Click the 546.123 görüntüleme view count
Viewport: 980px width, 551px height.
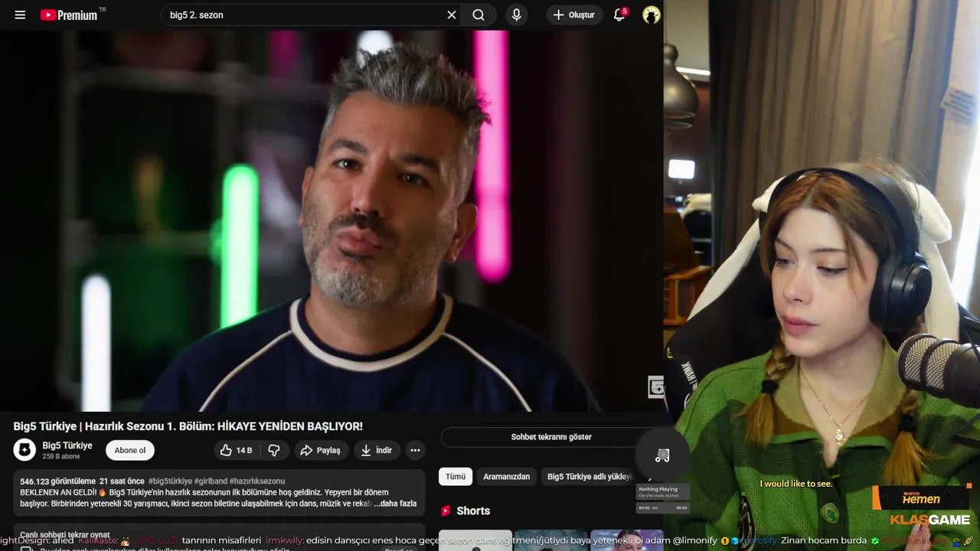[58, 481]
